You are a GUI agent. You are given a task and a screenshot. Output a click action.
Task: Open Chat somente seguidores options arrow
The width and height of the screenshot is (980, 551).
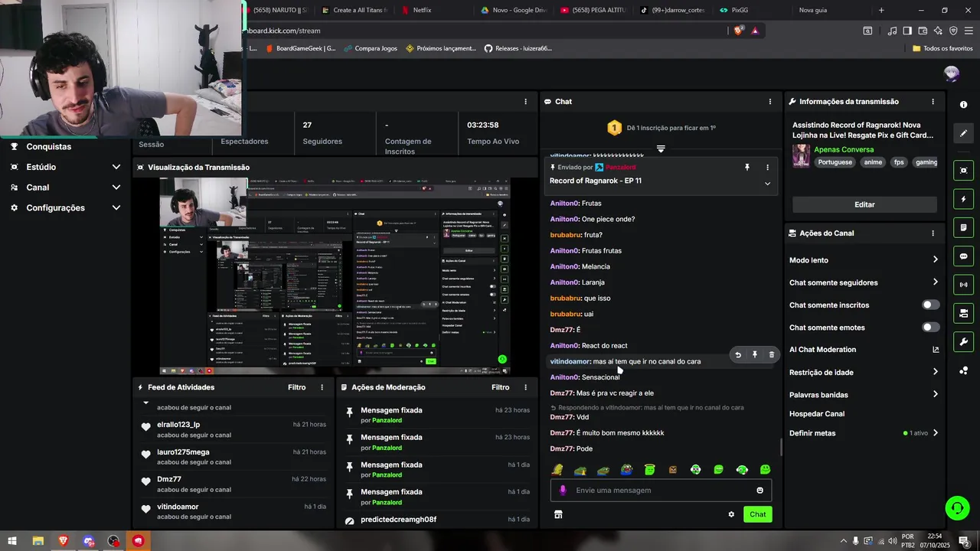pos(935,282)
